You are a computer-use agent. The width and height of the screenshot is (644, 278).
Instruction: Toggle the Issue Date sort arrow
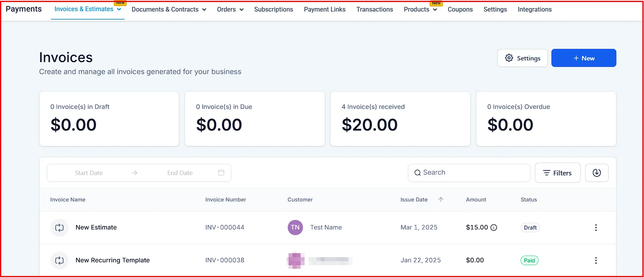click(441, 199)
